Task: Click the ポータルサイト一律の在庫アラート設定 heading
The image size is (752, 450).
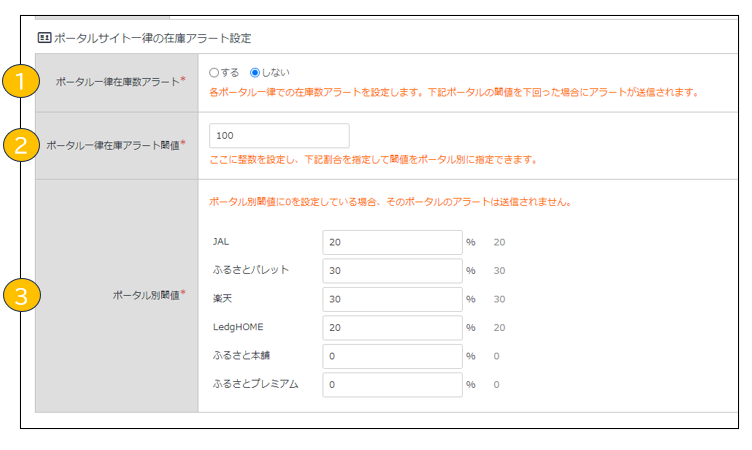Action: click(152, 37)
